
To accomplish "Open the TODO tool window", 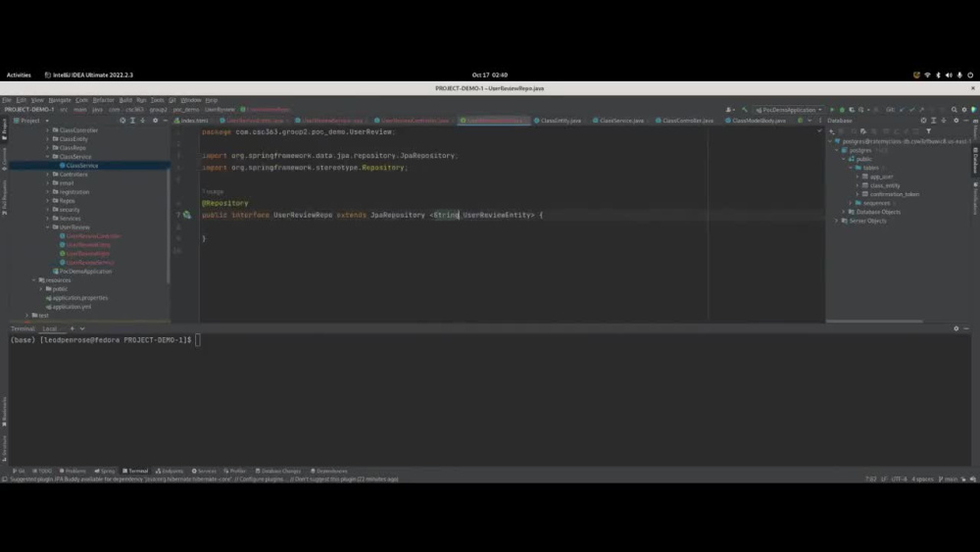I will tap(42, 472).
